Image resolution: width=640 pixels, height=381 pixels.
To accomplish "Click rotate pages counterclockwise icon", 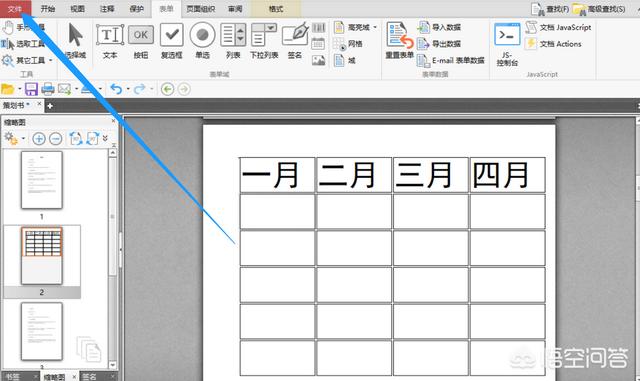I will click(x=76, y=139).
